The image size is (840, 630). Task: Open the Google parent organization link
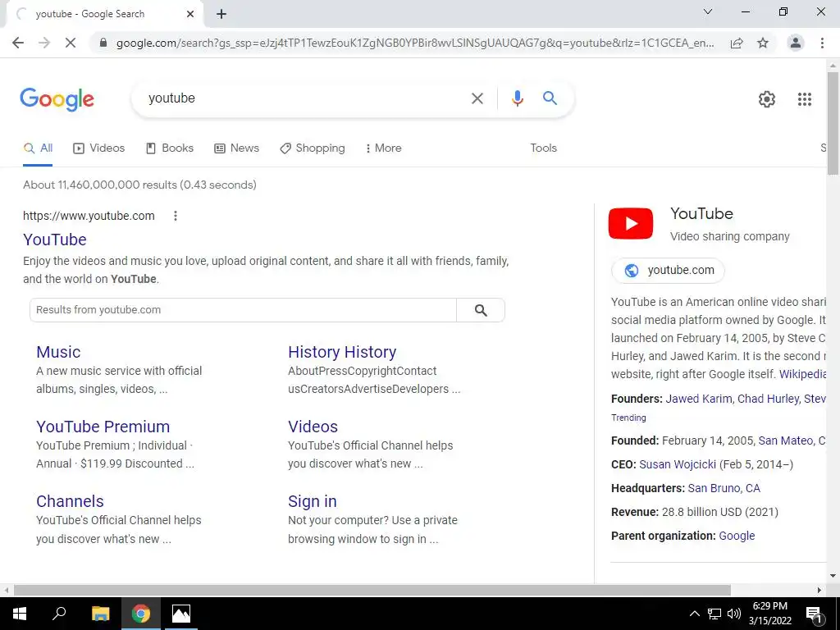(x=737, y=536)
